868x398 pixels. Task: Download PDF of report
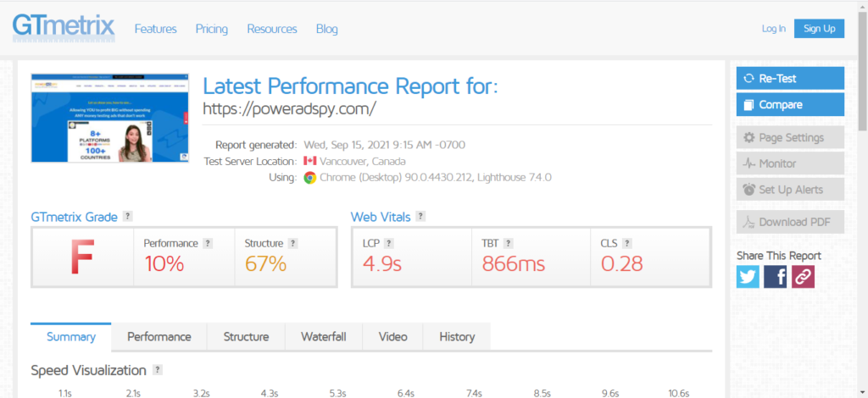[x=791, y=222]
